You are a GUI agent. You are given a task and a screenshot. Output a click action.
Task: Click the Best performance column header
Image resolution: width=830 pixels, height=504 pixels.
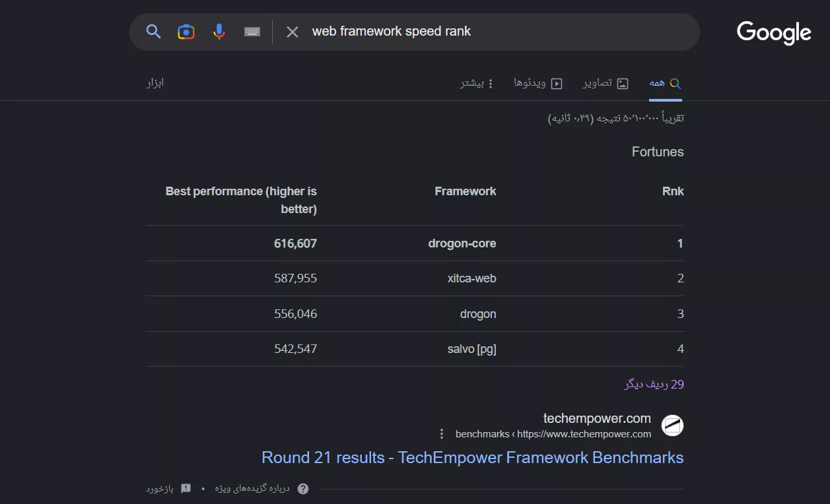(x=241, y=200)
